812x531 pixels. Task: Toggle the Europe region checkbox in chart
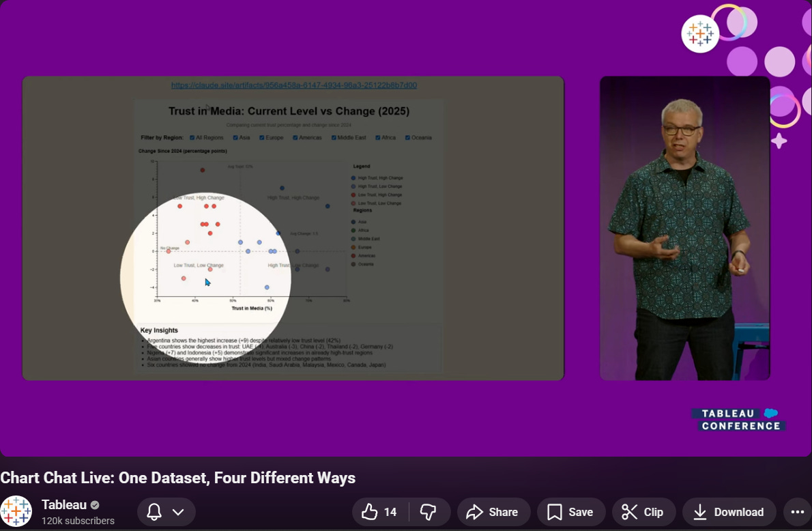pyautogui.click(x=261, y=138)
